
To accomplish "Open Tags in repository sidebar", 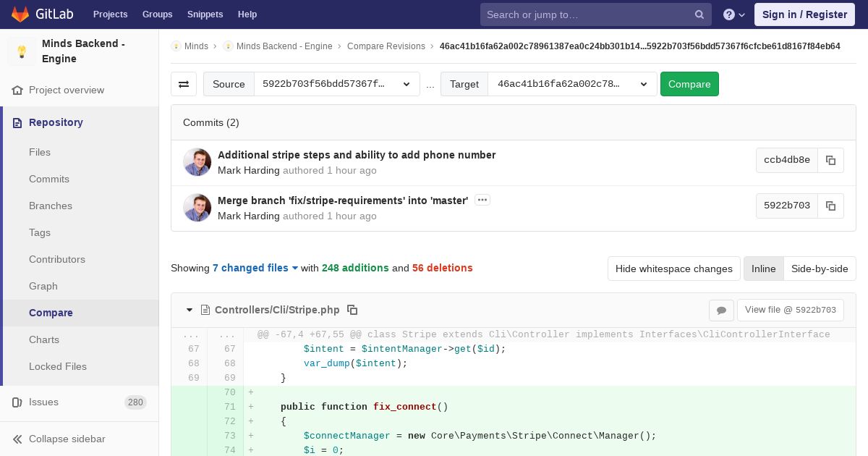I will [40, 232].
